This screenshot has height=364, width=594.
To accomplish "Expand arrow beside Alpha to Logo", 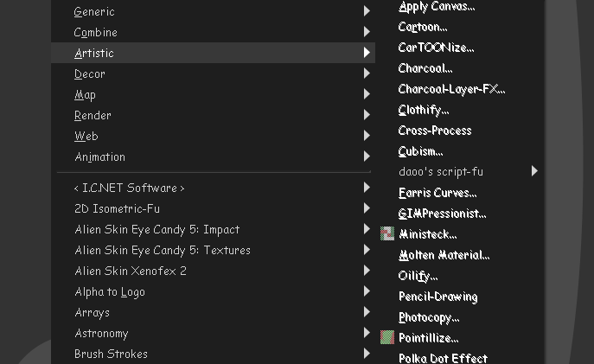I will coord(367,291).
